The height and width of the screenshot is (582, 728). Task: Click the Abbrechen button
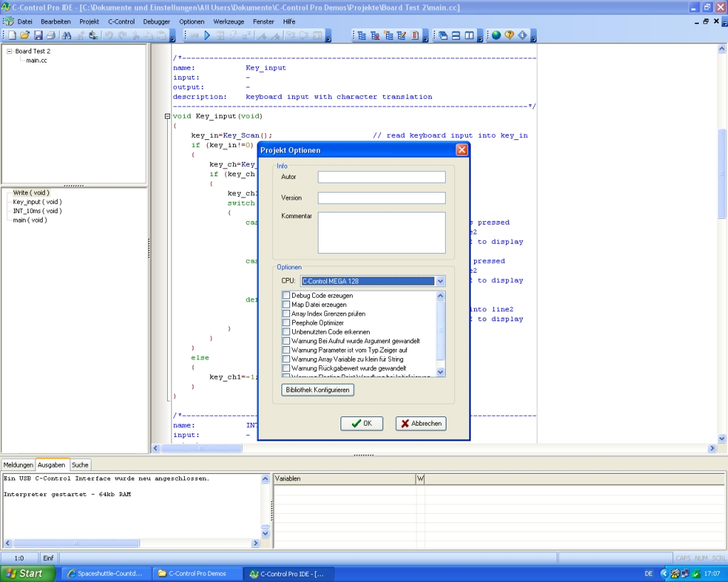421,424
